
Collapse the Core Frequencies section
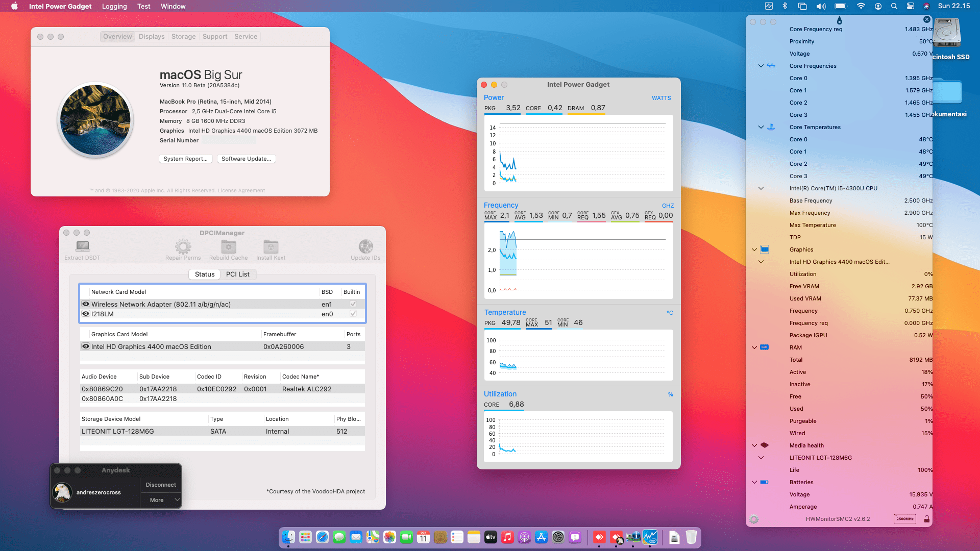coord(761,66)
